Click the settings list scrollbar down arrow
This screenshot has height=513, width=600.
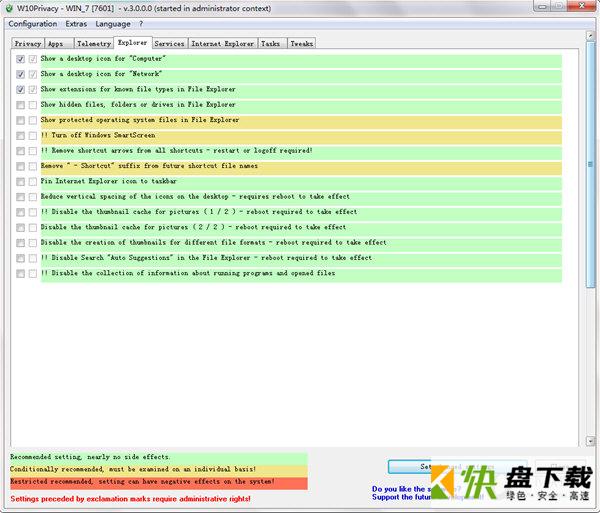click(590, 441)
